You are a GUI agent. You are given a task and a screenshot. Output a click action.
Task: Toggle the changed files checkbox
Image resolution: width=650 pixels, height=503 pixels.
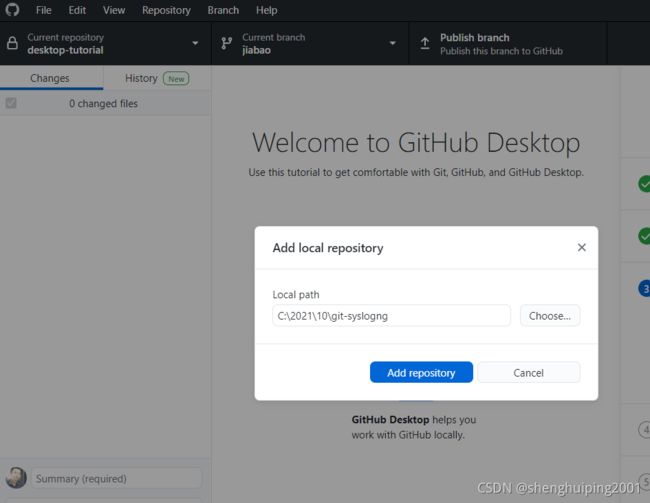11,103
